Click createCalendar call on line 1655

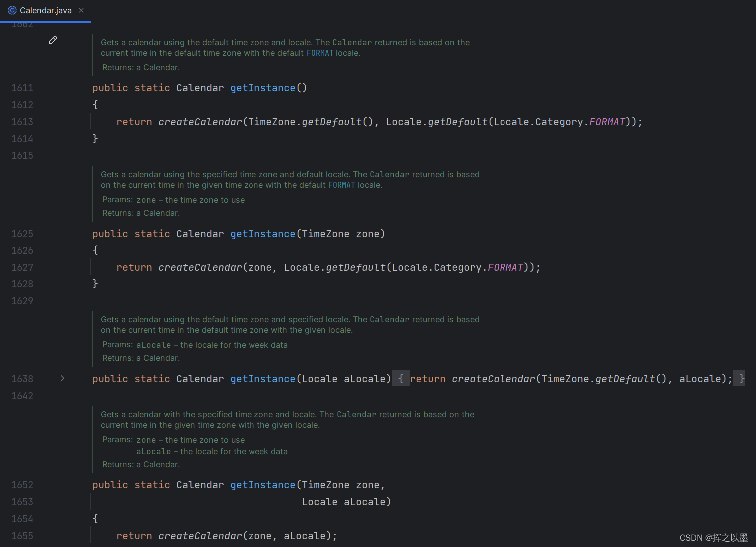(x=200, y=536)
